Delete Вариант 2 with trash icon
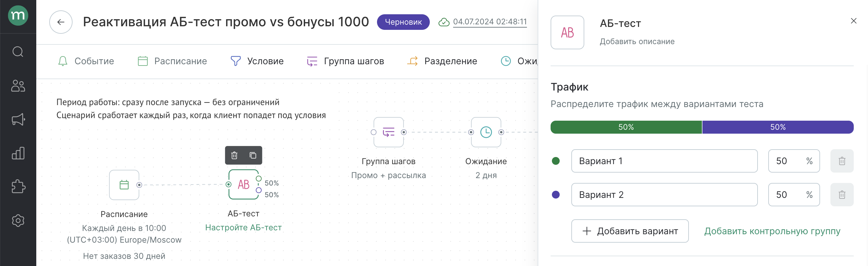The width and height of the screenshot is (868, 266). click(x=842, y=195)
